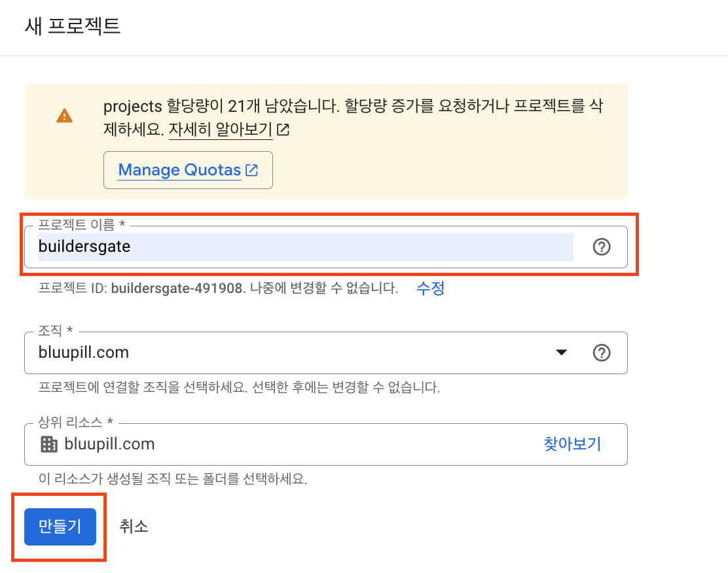728x573 pixels.
Task: Click the warning triangle icon in the quota notice
Action: 64,115
